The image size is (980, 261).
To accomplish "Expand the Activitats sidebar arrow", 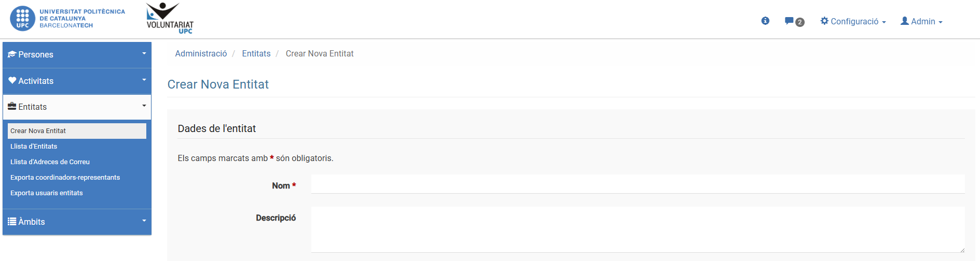I will [x=144, y=80].
